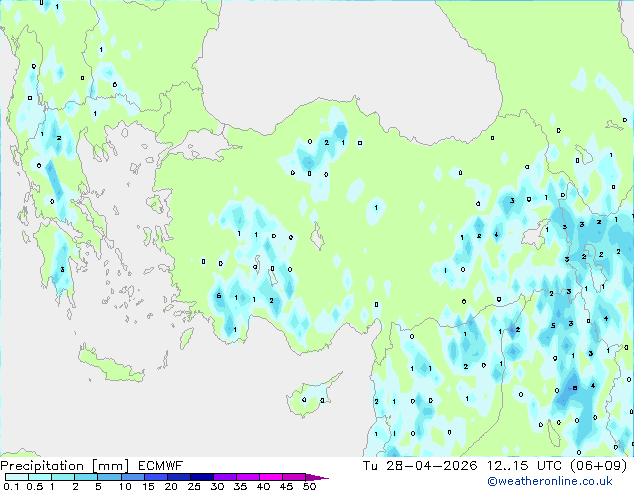This screenshot has height=490, width=634.
Task: Click the 0.5–1 mm legend color box
Action: click(40, 477)
